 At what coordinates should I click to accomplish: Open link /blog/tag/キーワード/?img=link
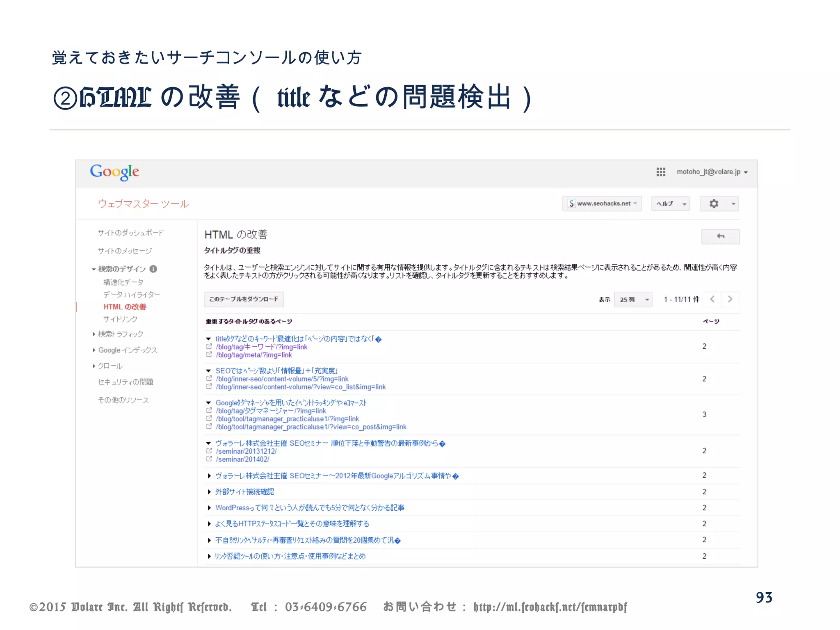(x=262, y=347)
